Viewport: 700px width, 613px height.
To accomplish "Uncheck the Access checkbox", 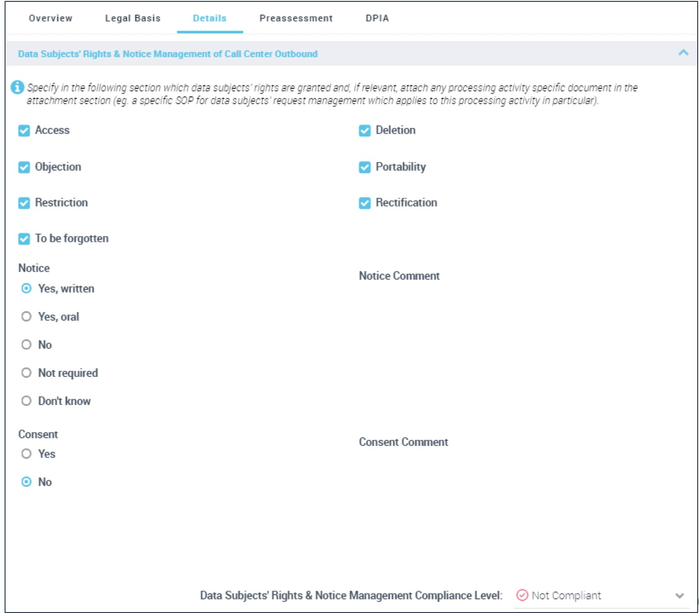I will [x=24, y=131].
